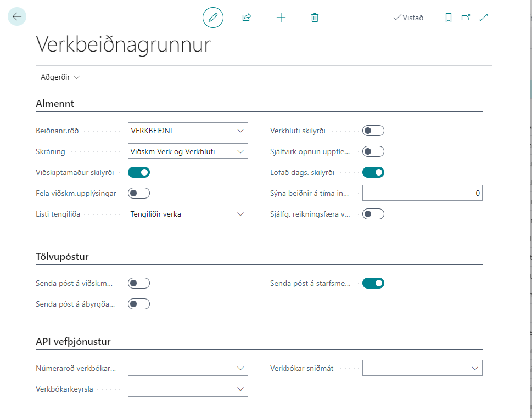This screenshot has width=532, height=418.
Task: Click the Tölvupóstur section heading
Action: tap(62, 257)
